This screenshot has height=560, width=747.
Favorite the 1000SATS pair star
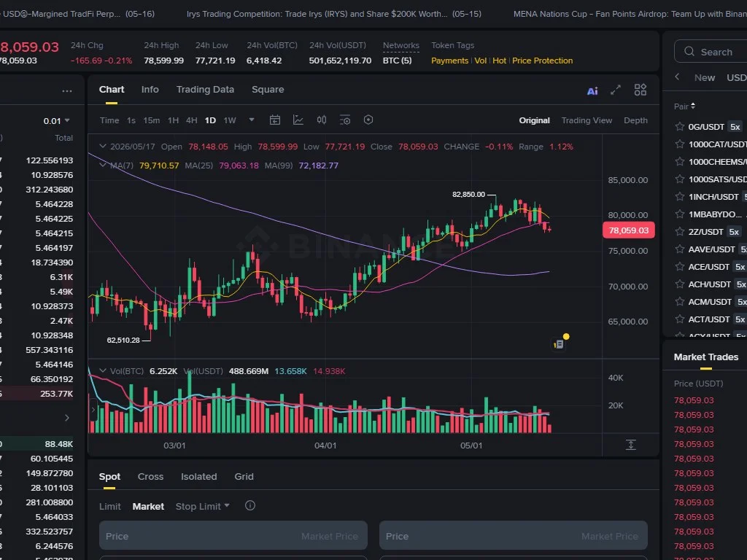pyautogui.click(x=680, y=179)
